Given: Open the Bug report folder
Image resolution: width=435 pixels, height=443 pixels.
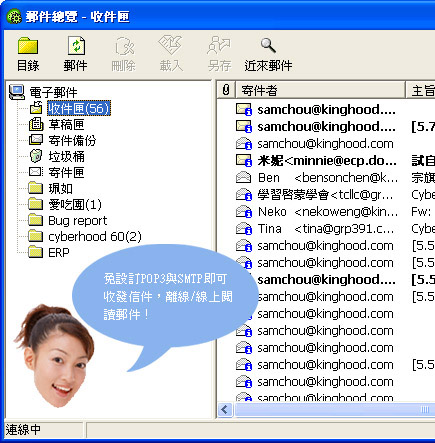Looking at the screenshot, I should pos(78,221).
